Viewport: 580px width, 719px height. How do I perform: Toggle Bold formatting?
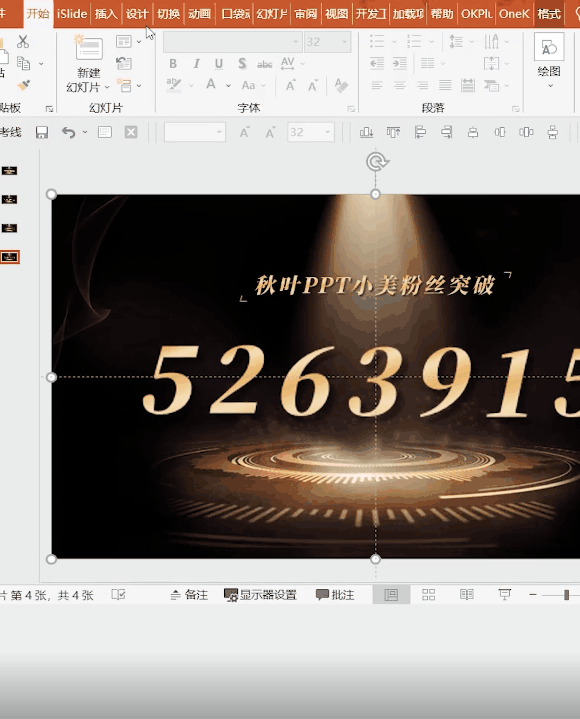tap(173, 64)
